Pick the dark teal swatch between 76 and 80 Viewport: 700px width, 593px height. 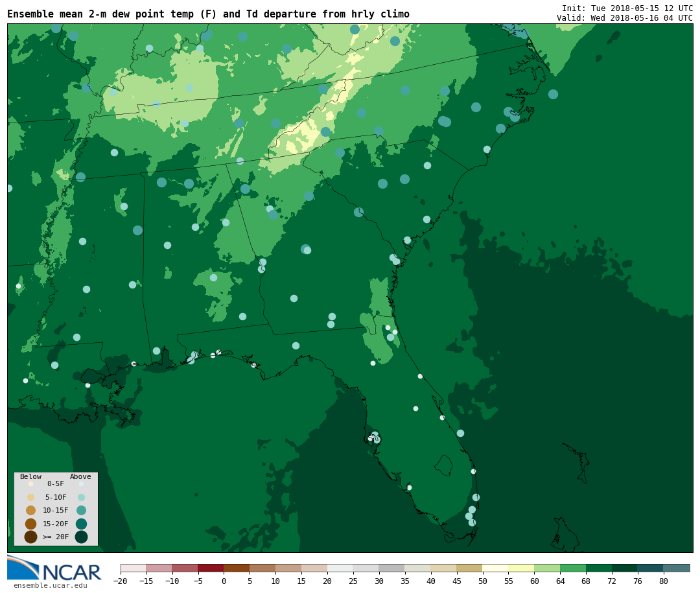tap(651, 568)
